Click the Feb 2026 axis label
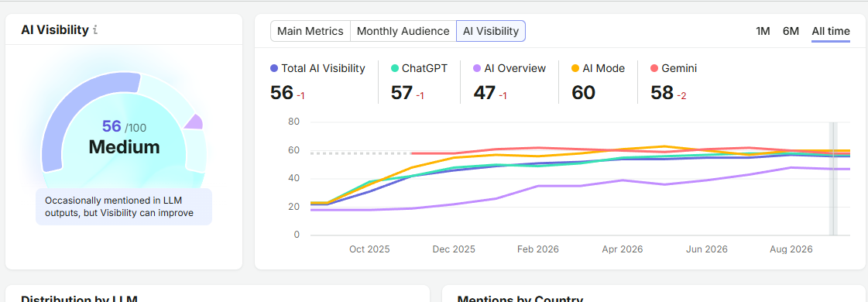 pos(538,249)
